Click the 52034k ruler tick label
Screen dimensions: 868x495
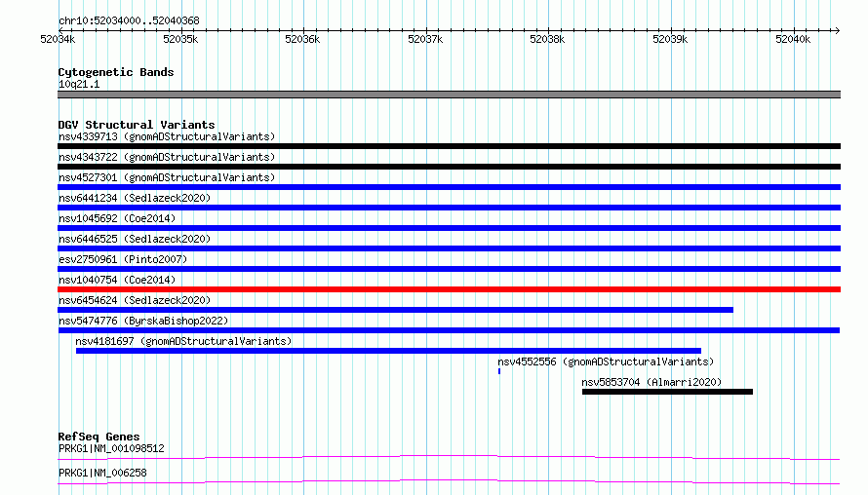click(x=58, y=39)
